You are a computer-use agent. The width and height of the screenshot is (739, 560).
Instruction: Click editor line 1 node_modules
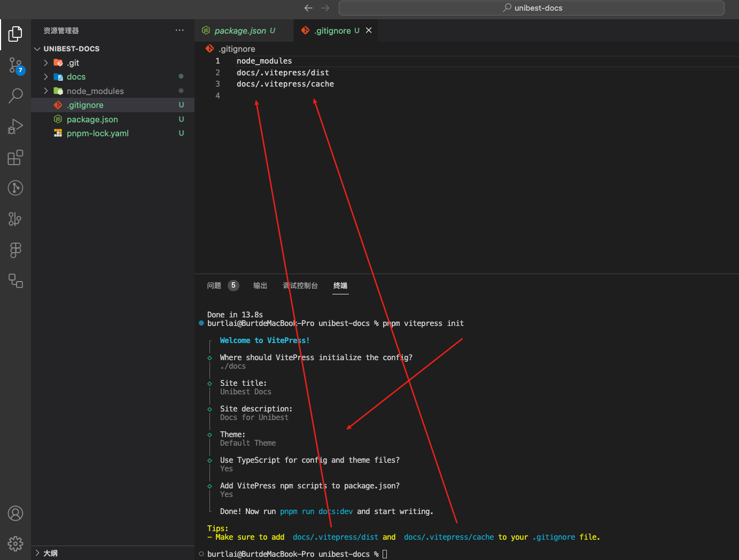[264, 61]
